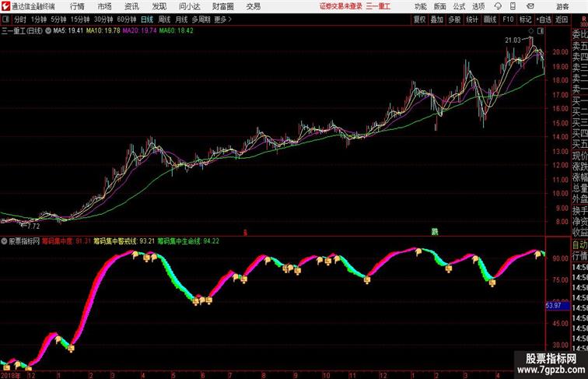Open the 市场 menu
The image size is (588, 379).
point(104,6)
